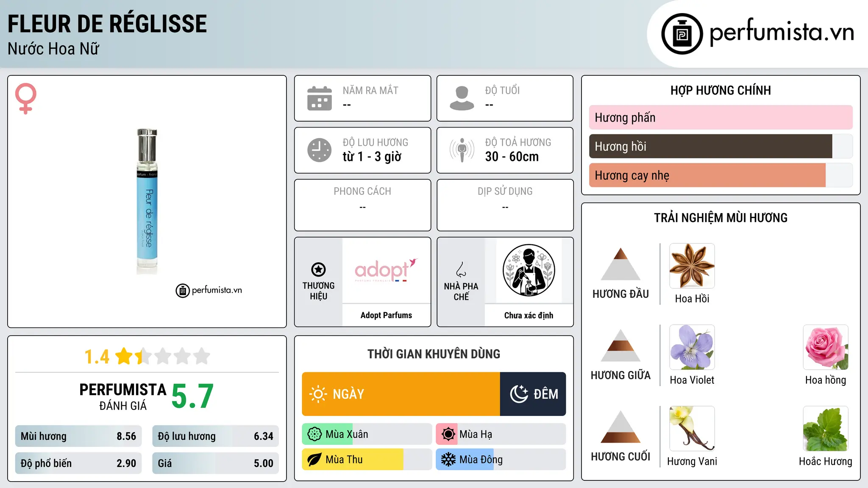Image resolution: width=868 pixels, height=488 pixels.
Task: Click the Perfumista rating 5.7 value
Action: pos(192,396)
